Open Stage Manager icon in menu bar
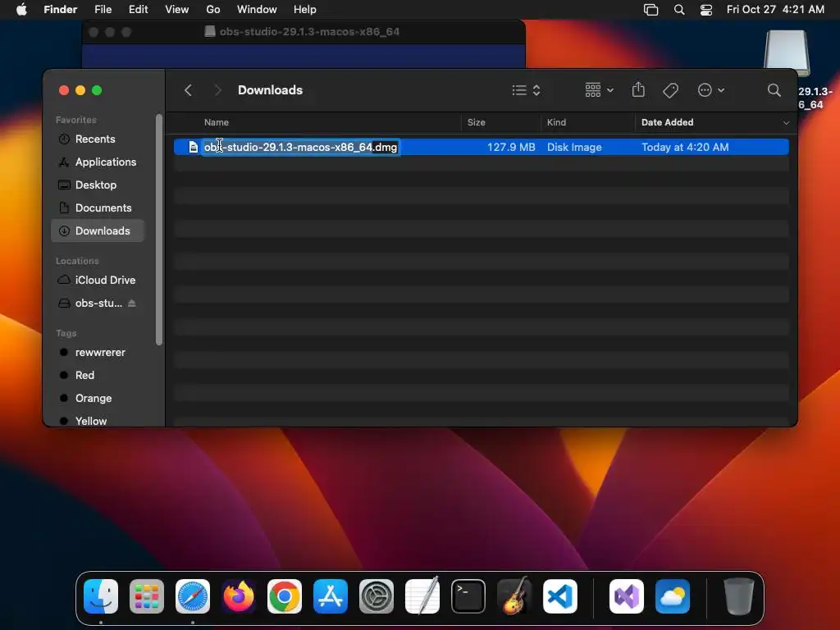 [651, 10]
